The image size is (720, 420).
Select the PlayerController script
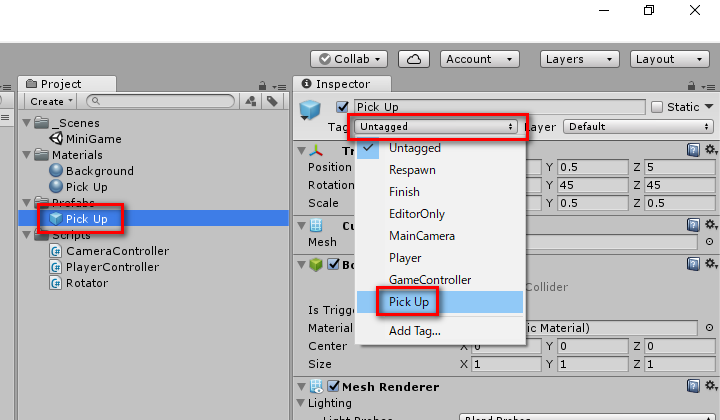104,267
